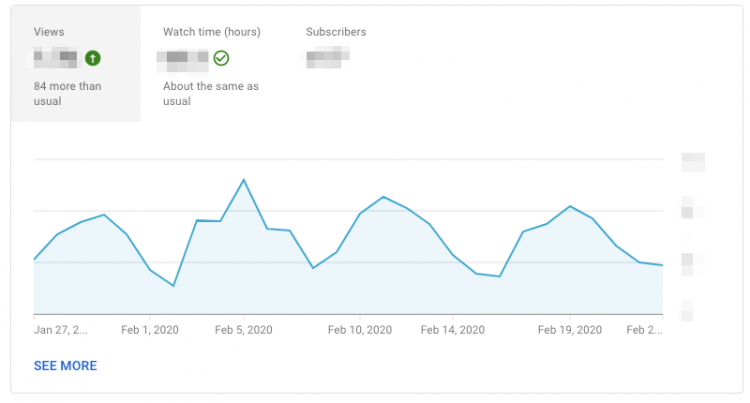Click the green checkmark icon beside Watch time
This screenshot has height=403, width=750.
click(x=221, y=58)
